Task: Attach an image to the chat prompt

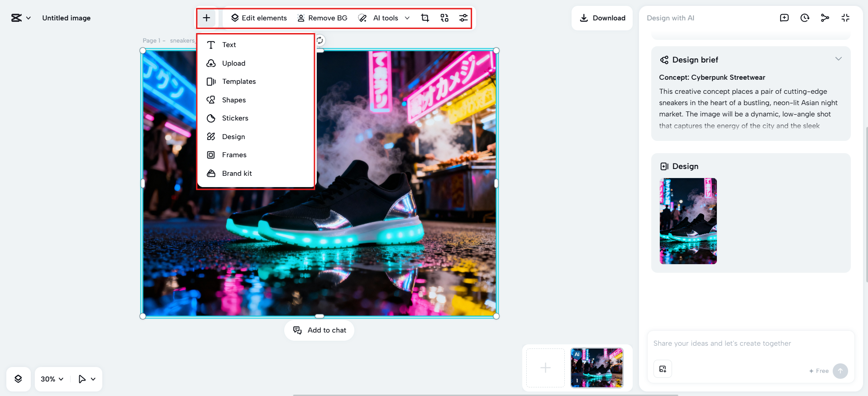Action: coord(663,369)
